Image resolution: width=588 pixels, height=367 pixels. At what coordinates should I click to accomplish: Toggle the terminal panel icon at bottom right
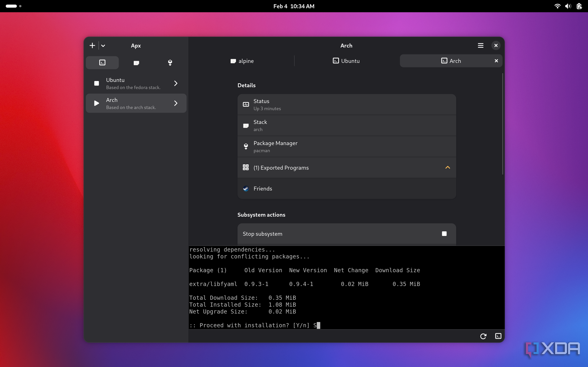(x=498, y=336)
